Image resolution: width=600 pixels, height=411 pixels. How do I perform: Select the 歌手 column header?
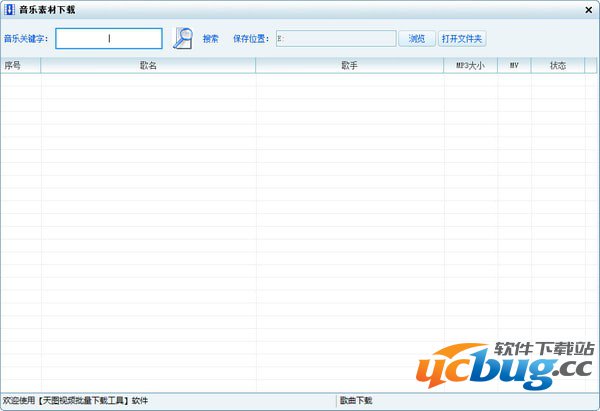pyautogui.click(x=349, y=65)
